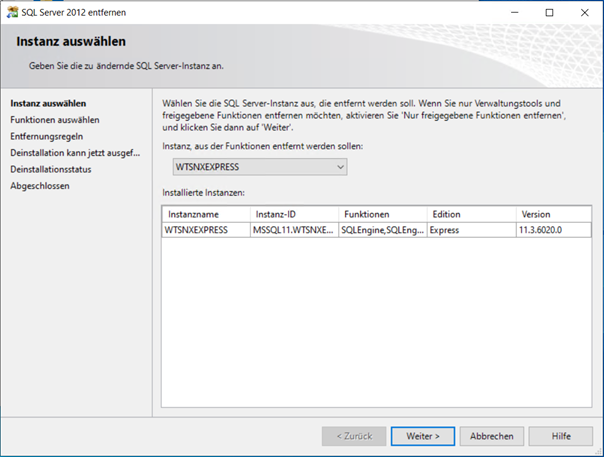
Task: Click Weiter to proceed
Action: coord(416,436)
